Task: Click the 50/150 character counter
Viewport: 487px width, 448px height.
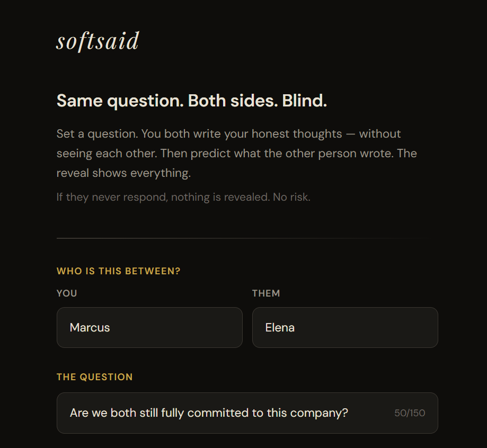Action: tap(410, 413)
